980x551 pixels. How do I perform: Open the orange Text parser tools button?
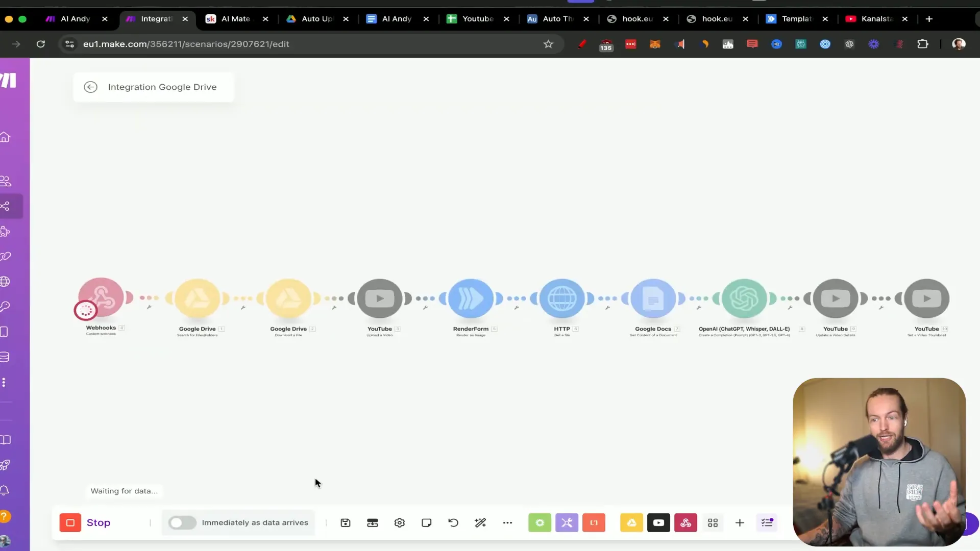594,522
